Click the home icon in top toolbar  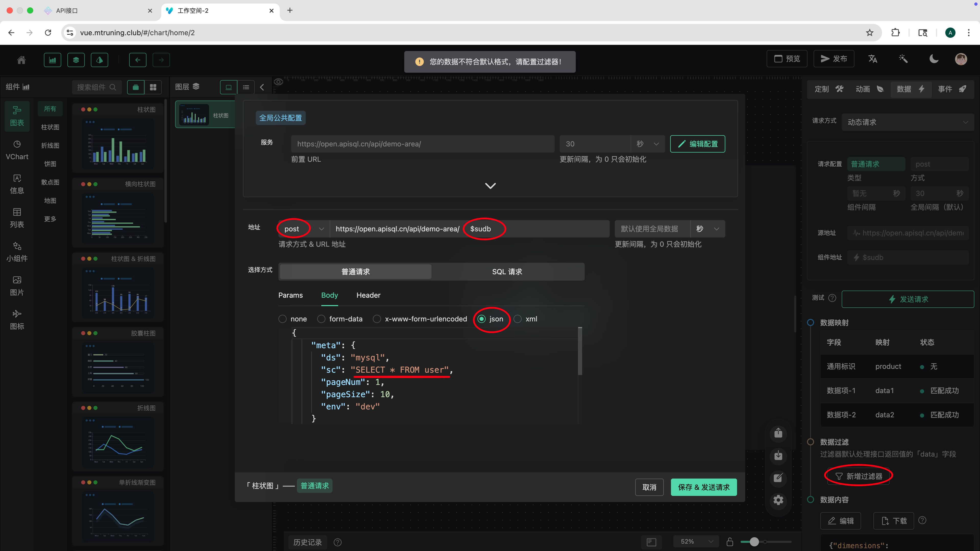(21, 60)
